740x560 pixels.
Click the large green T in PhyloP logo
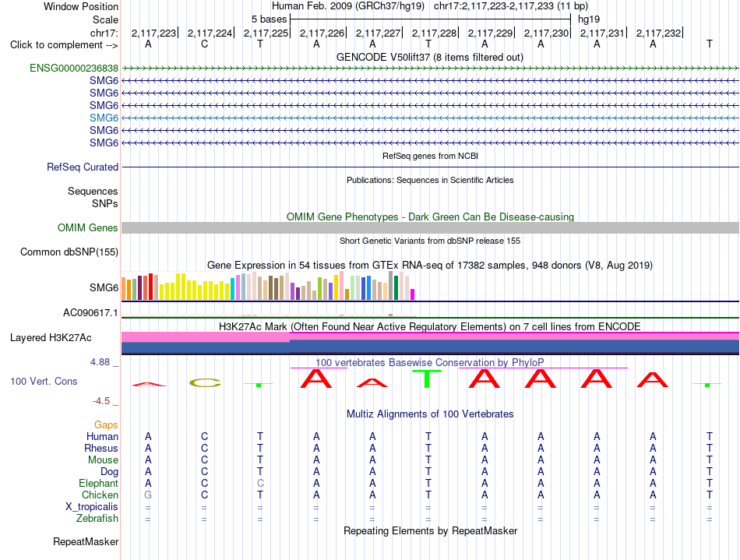[427, 379]
